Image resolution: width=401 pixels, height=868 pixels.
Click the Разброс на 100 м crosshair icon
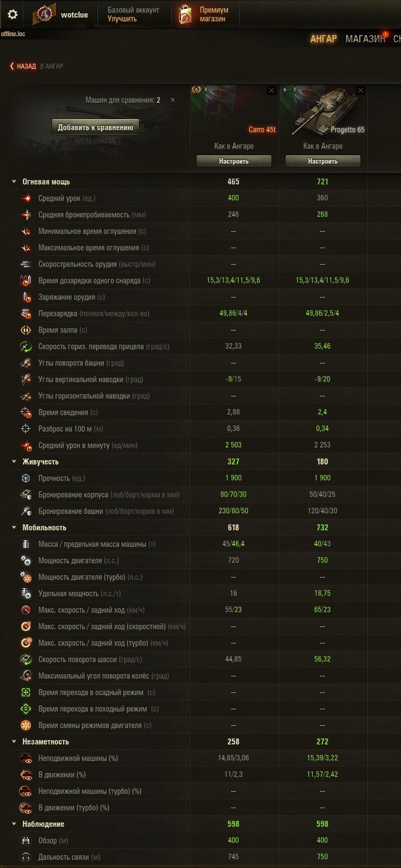(x=26, y=429)
